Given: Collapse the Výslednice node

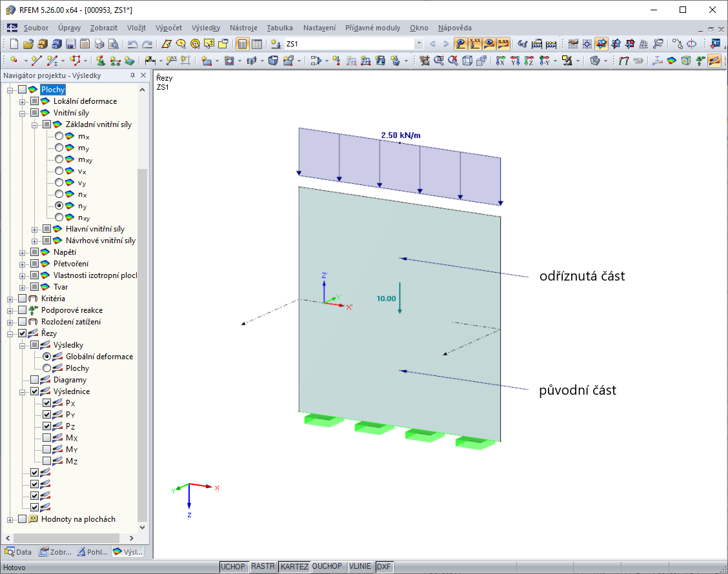Looking at the screenshot, I should pyautogui.click(x=22, y=392).
